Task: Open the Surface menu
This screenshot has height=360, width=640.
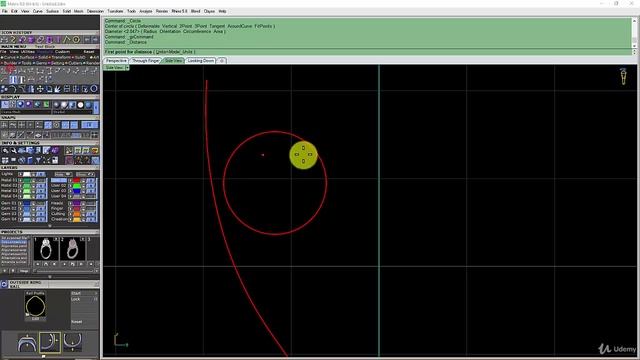Action: 52,11
